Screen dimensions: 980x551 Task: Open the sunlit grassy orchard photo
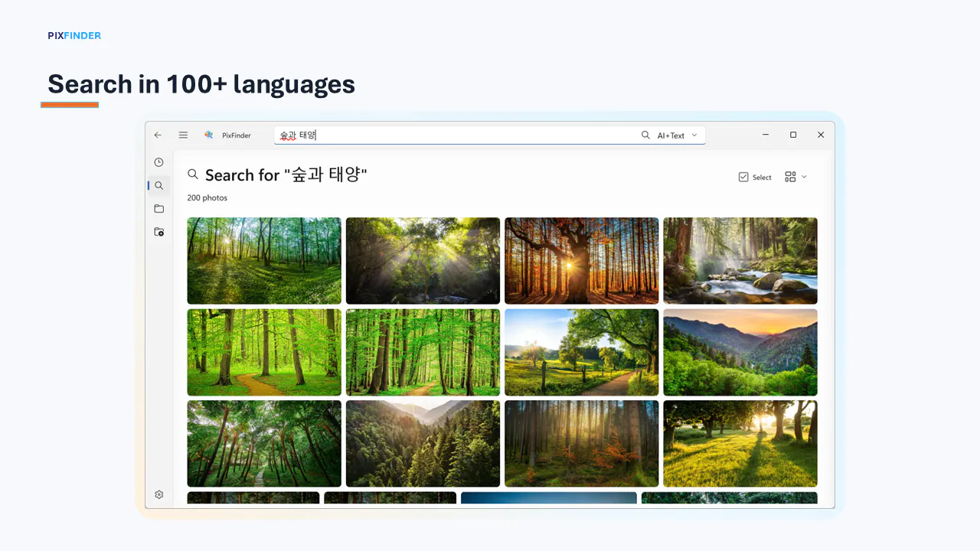pyautogui.click(x=740, y=444)
